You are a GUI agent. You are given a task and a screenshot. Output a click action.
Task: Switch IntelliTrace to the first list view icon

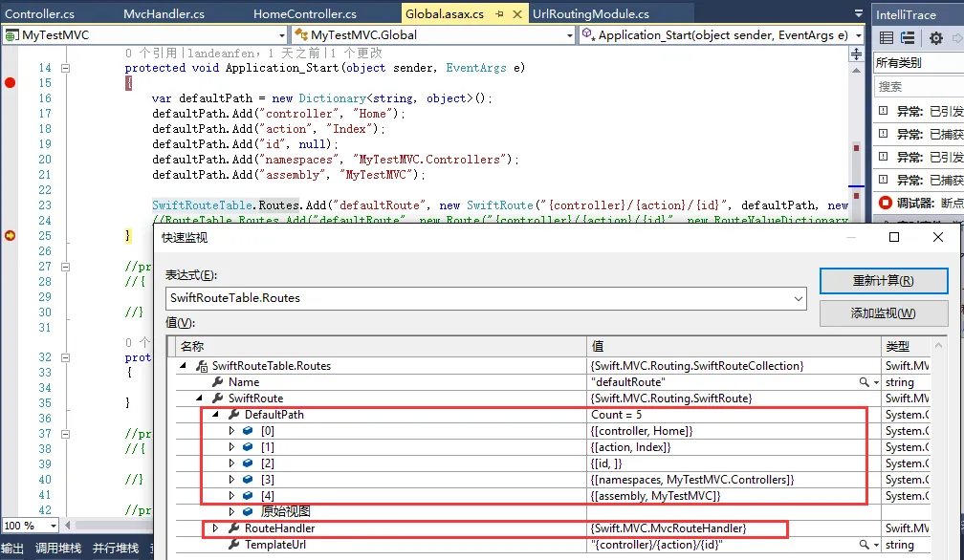[x=887, y=38]
